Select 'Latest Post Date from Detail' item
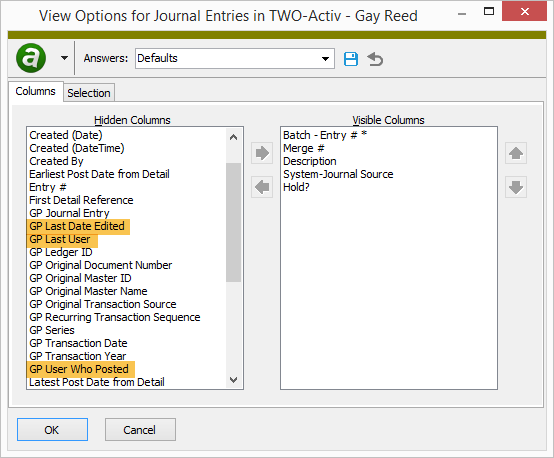 [97, 382]
